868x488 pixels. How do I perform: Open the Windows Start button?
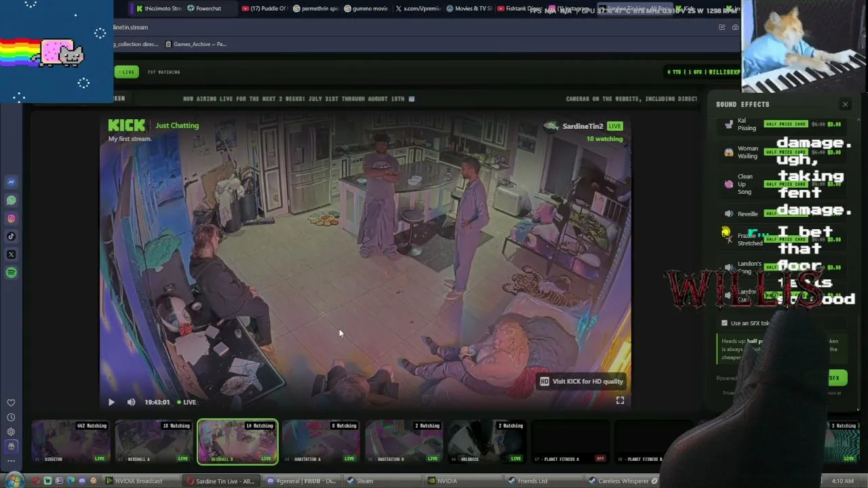[14, 481]
